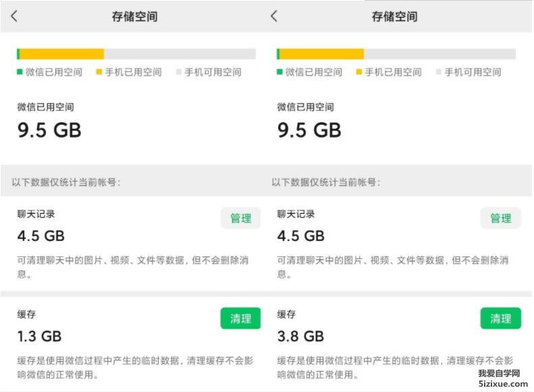Click 以下数据仅统计当前帐号 text in right screenshot
534x392 pixels.
pos(326,182)
